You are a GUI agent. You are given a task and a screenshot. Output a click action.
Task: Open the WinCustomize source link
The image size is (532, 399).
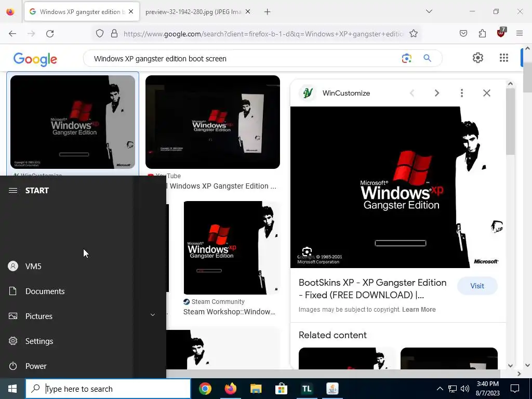346,93
